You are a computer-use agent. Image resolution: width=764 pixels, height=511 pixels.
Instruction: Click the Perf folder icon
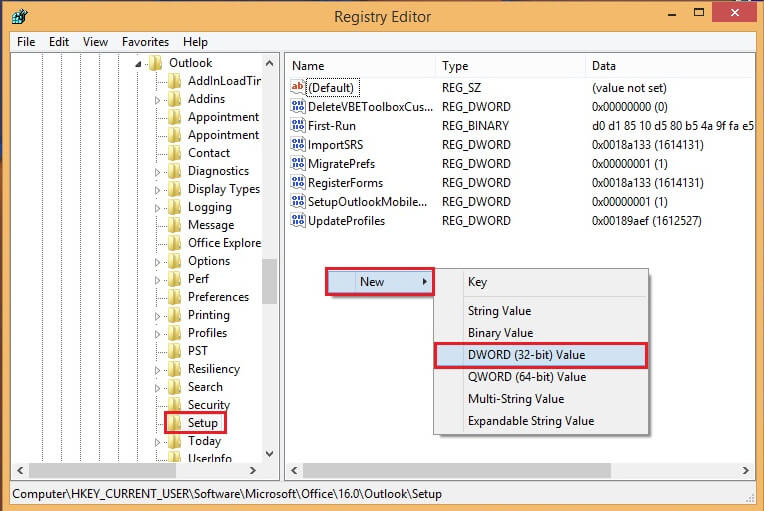pos(174,279)
